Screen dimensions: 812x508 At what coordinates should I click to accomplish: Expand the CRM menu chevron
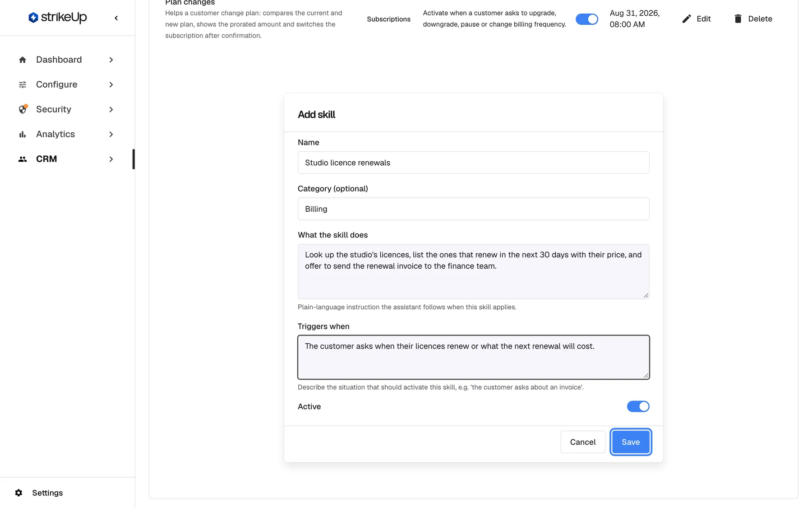(111, 159)
